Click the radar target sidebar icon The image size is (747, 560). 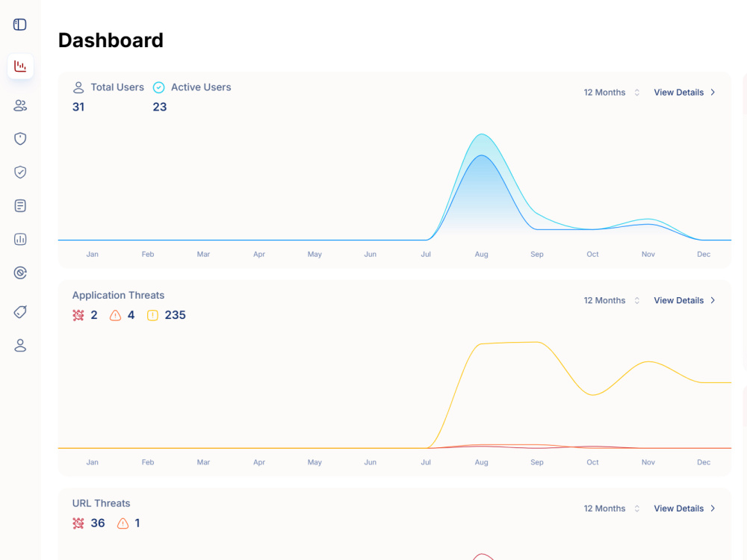(x=20, y=273)
